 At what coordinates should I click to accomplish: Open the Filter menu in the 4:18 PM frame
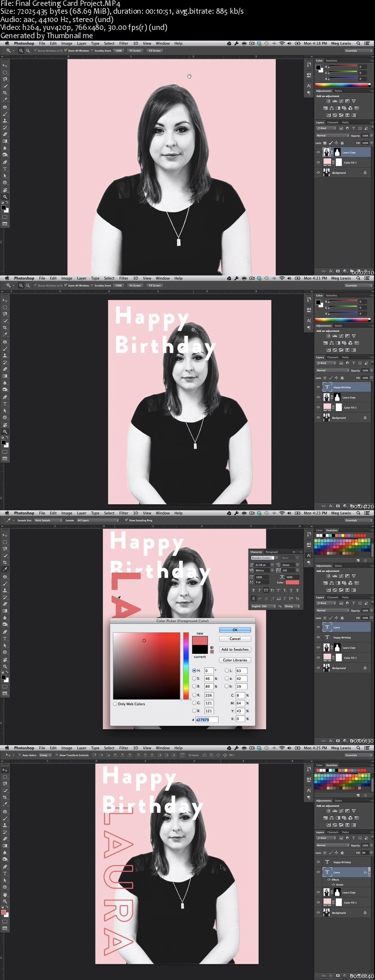pos(124,44)
